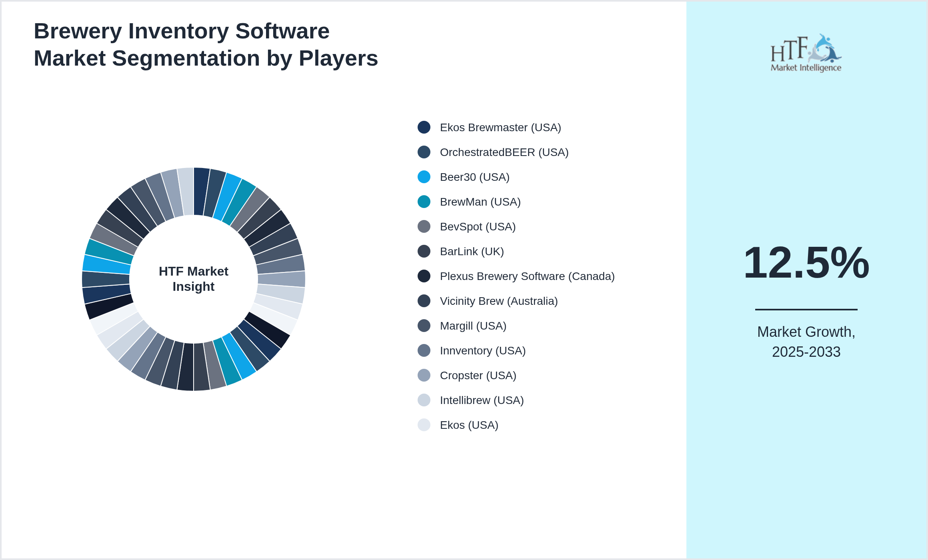Click the Cropster (USA) legend color dot
Image resolution: width=928 pixels, height=560 pixels.
424,375
